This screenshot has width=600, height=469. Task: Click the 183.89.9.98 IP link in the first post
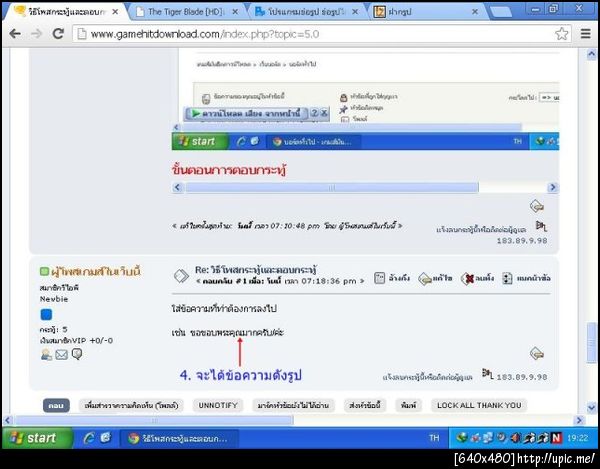point(522,241)
